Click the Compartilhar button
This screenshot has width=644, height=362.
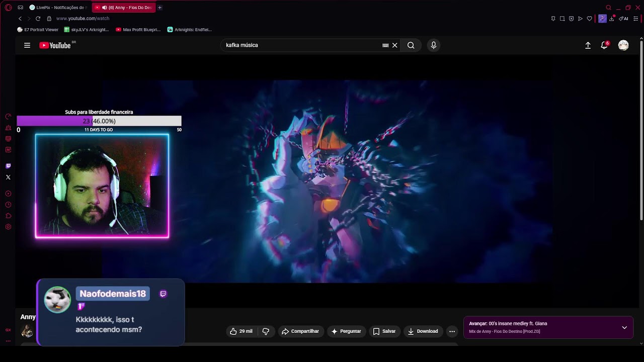click(x=300, y=331)
